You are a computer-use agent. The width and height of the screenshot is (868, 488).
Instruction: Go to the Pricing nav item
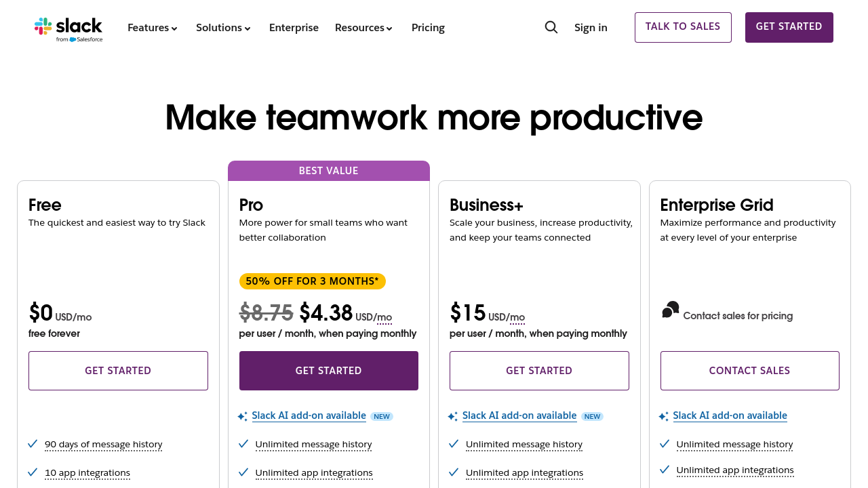[x=428, y=28]
